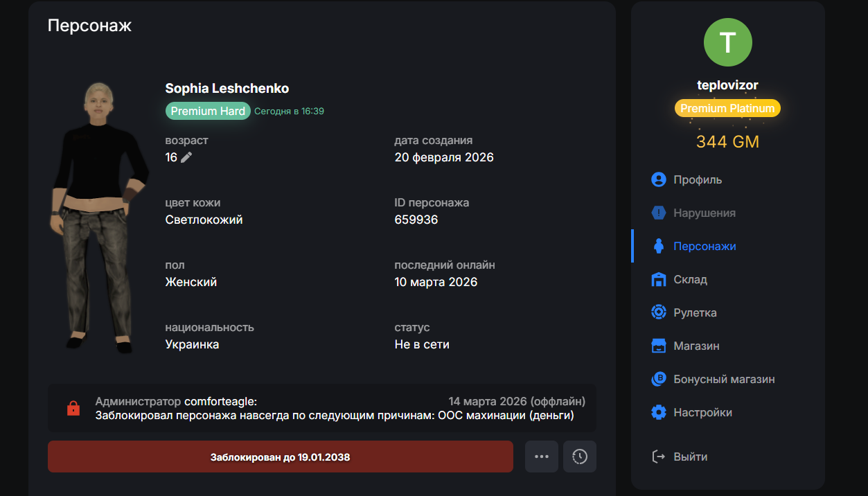
Task: Select the Рулетка menu label
Action: click(x=695, y=312)
